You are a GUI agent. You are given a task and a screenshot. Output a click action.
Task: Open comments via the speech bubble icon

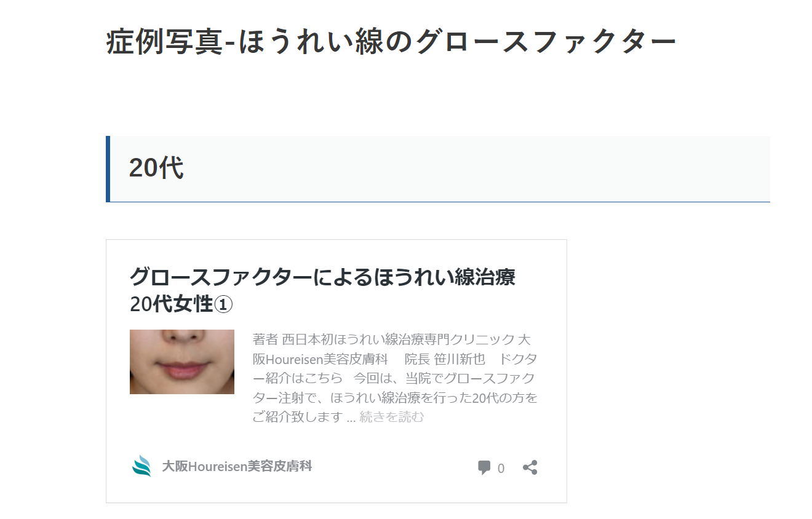pos(484,468)
